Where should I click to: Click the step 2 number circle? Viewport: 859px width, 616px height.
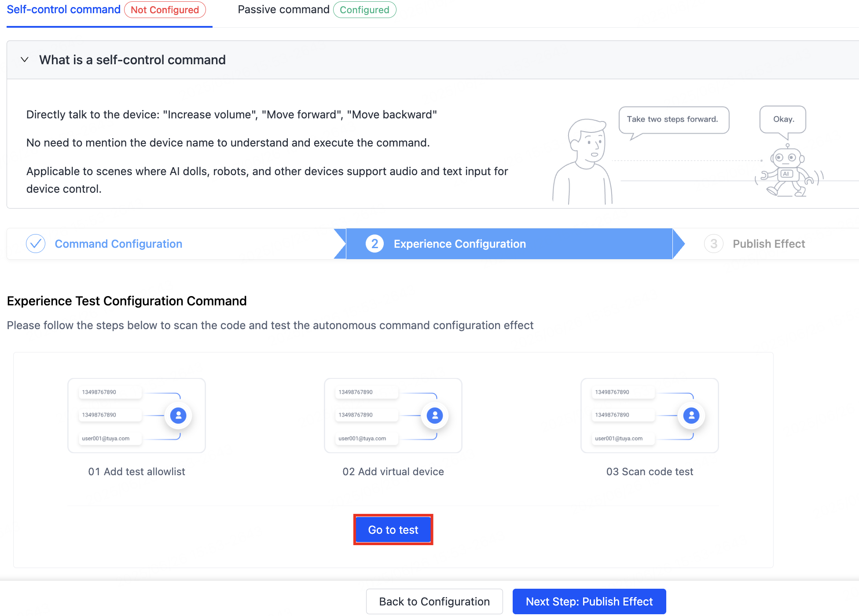374,244
